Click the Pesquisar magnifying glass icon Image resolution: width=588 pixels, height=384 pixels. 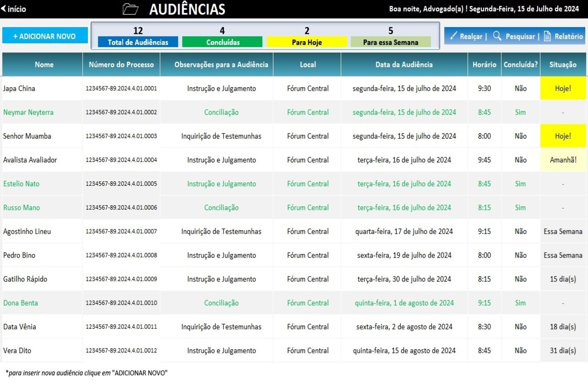[x=497, y=36]
